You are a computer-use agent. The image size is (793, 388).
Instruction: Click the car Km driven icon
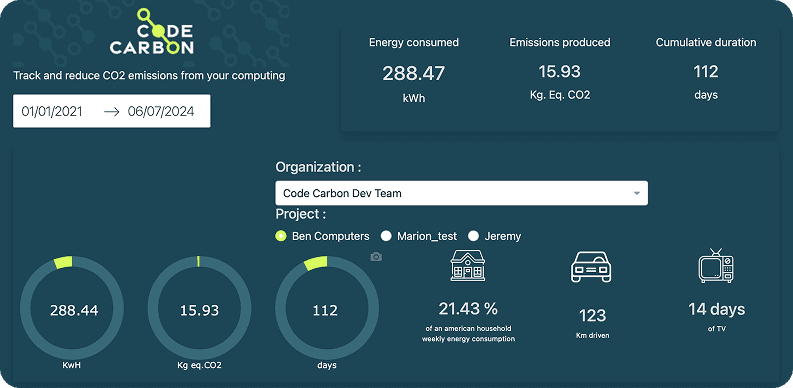pyautogui.click(x=591, y=267)
